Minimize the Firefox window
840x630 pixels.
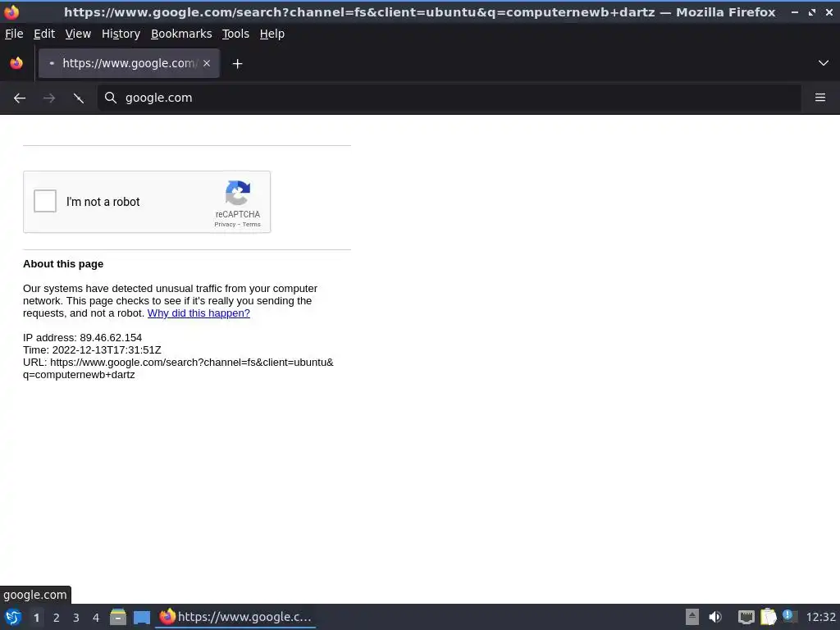coord(794,12)
